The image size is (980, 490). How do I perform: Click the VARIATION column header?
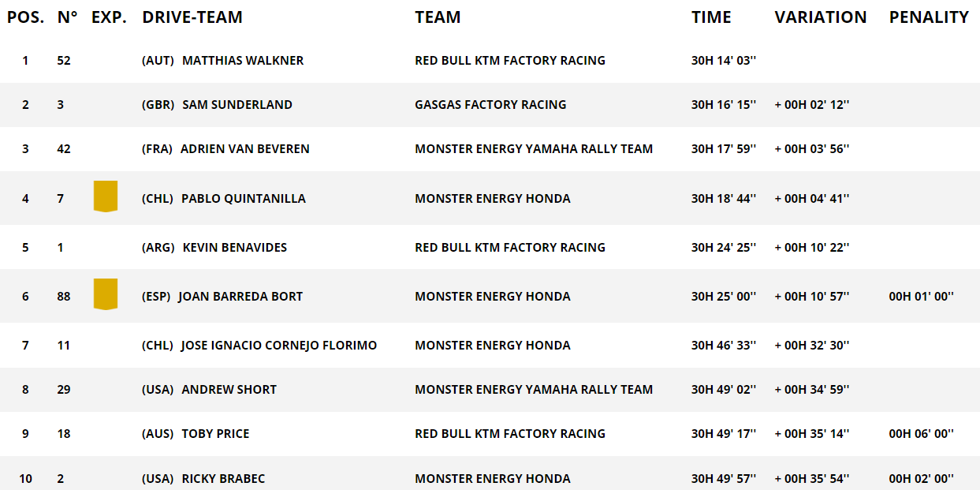click(x=820, y=17)
